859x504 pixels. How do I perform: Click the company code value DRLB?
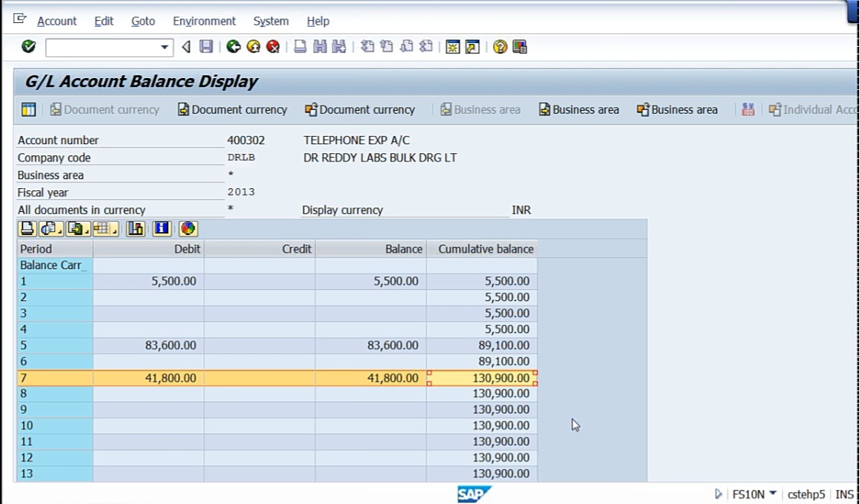coord(241,158)
